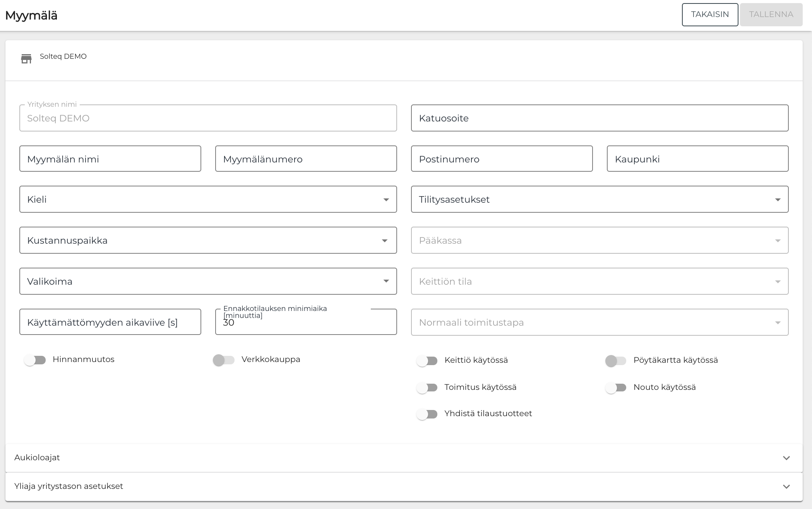Toggle the Nouto käytössä switch
Viewport: 812px width, 509px height.
(x=616, y=388)
